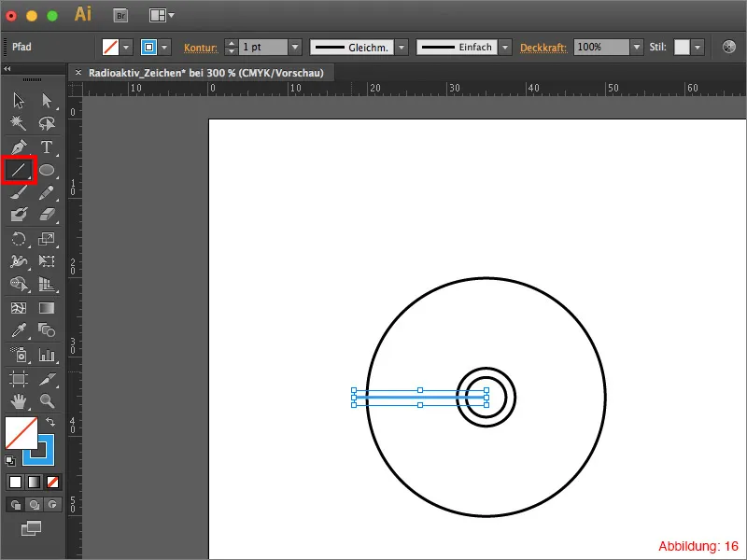Select the Shape Builder tool
This screenshot has width=747, height=560.
19,284
